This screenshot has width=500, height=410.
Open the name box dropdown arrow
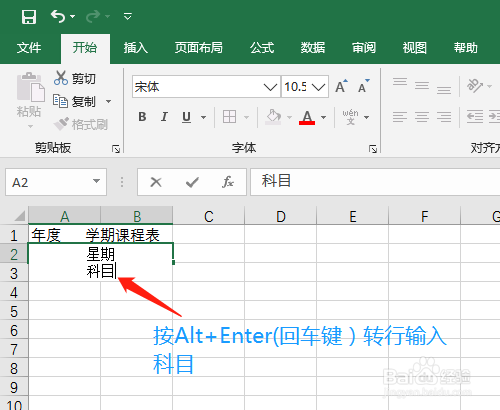pyautogui.click(x=97, y=181)
